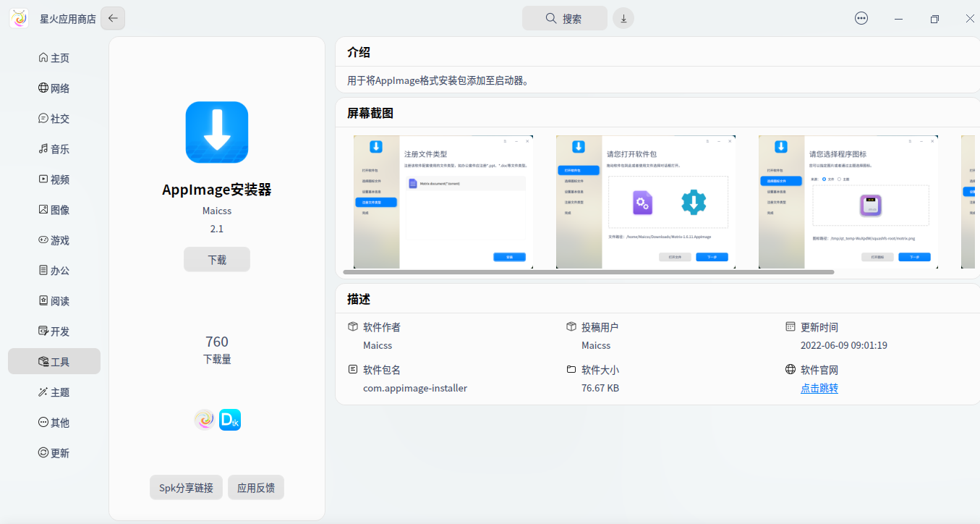Screen dimensions: 980x524
Task: Click the DTK tag badge
Action: (x=230, y=420)
